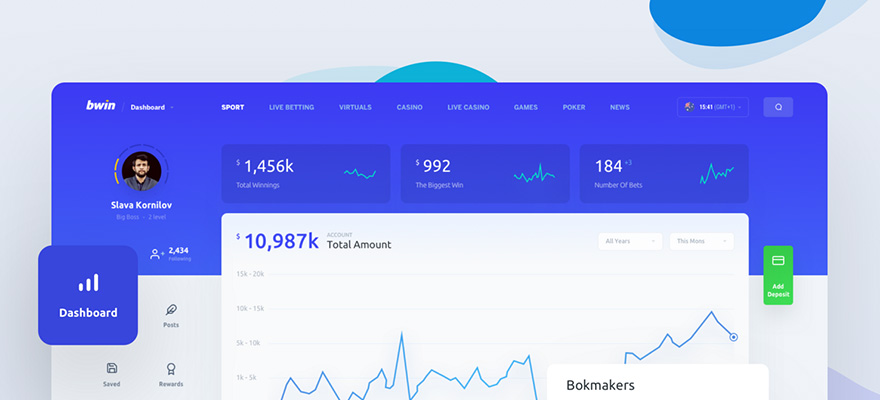Open the Posts feather icon

(171, 310)
